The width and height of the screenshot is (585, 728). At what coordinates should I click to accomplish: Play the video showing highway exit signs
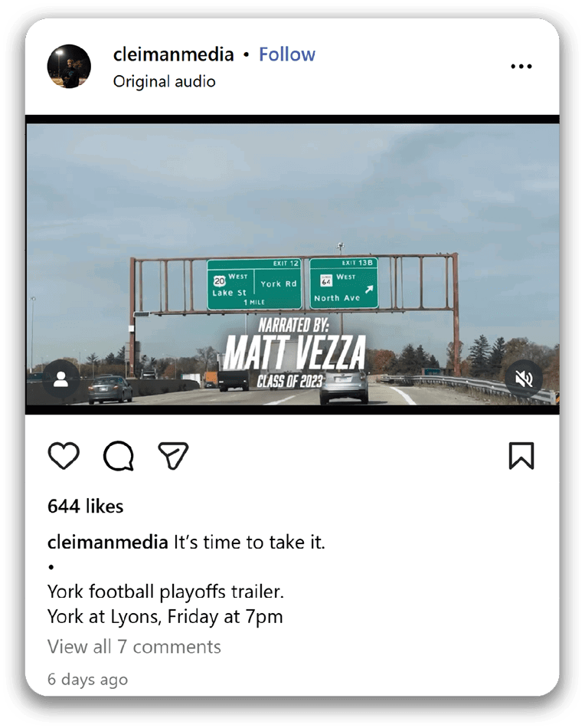(292, 264)
